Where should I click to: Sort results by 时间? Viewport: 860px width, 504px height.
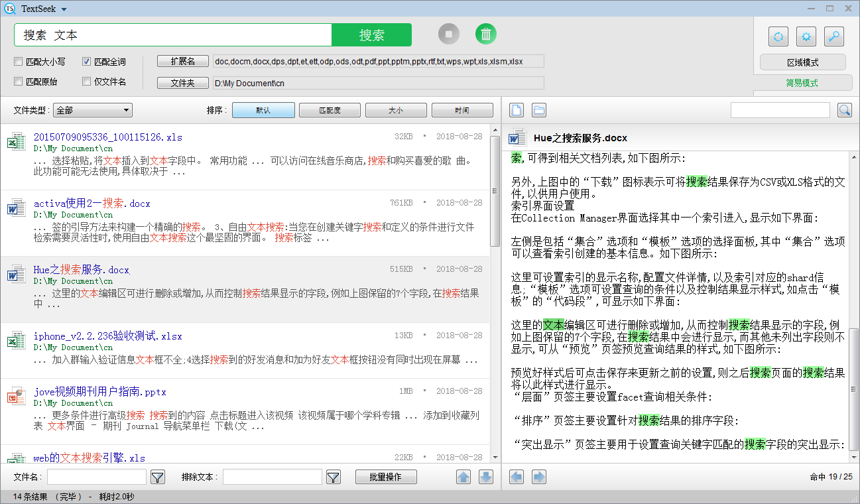(462, 110)
